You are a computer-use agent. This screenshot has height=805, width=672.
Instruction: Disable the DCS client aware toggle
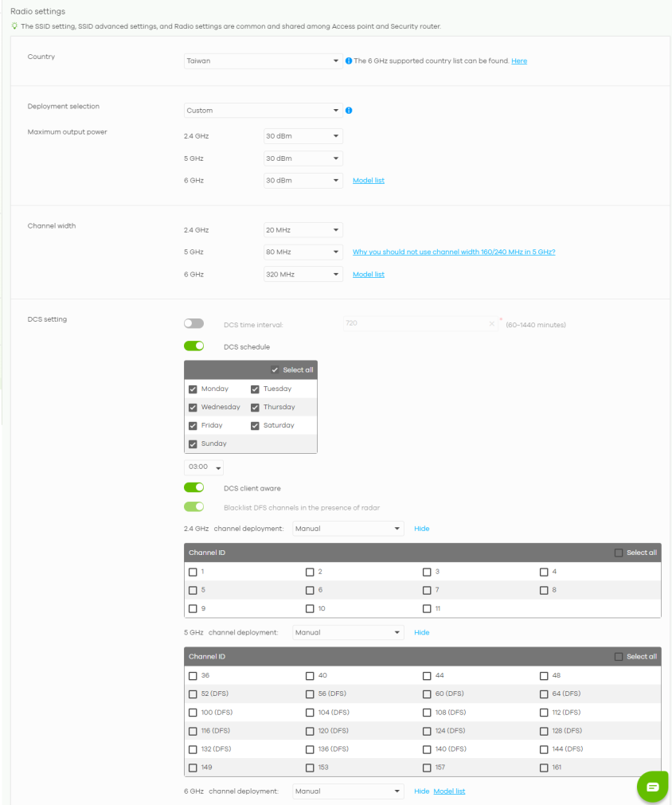click(193, 487)
